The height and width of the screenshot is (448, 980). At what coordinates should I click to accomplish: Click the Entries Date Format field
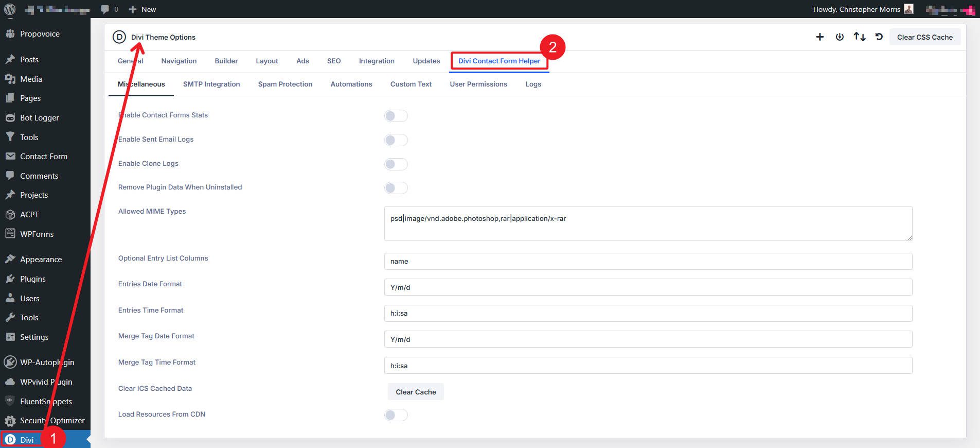(x=648, y=287)
